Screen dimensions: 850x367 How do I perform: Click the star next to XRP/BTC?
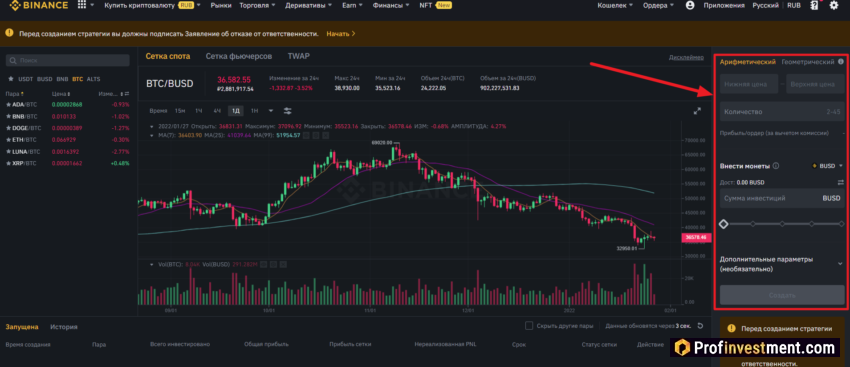click(8, 163)
